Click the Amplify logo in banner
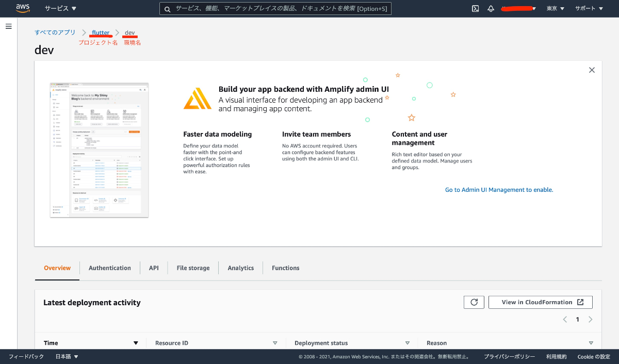The width and height of the screenshot is (619, 364). (198, 98)
